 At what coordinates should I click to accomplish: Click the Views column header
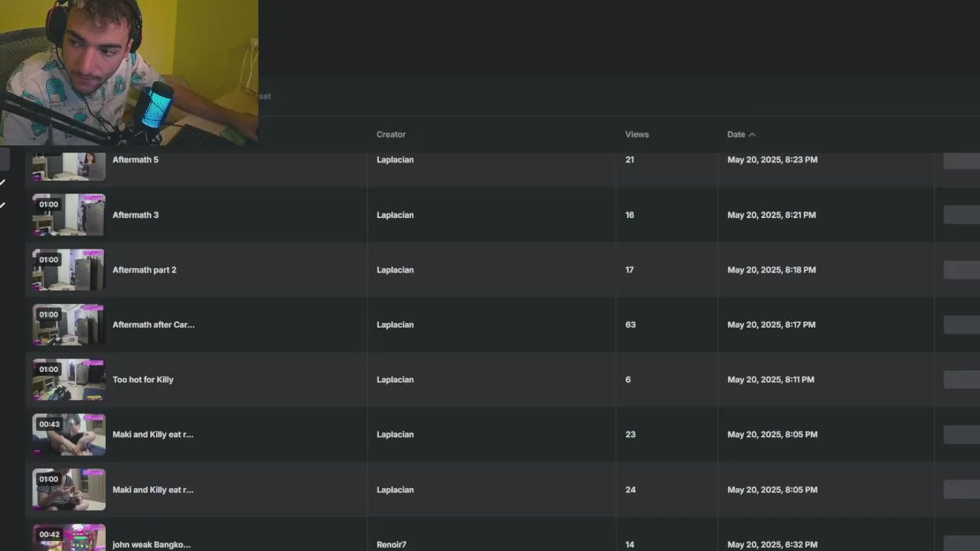click(637, 135)
